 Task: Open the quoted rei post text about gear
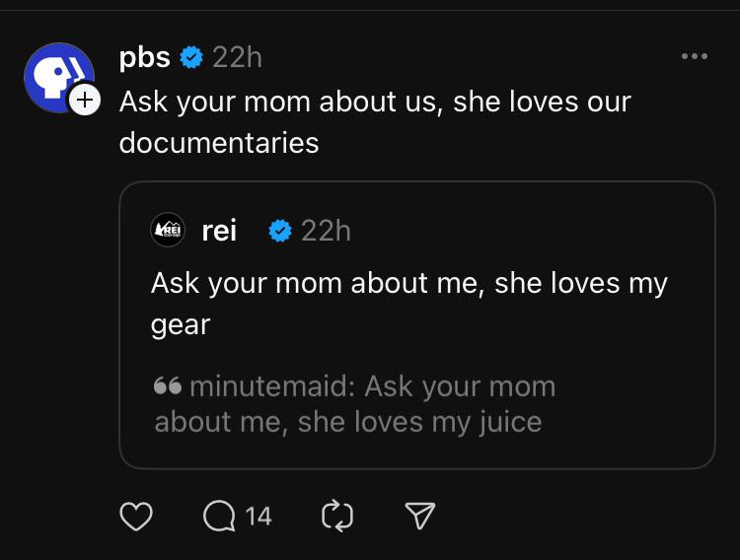pos(408,303)
